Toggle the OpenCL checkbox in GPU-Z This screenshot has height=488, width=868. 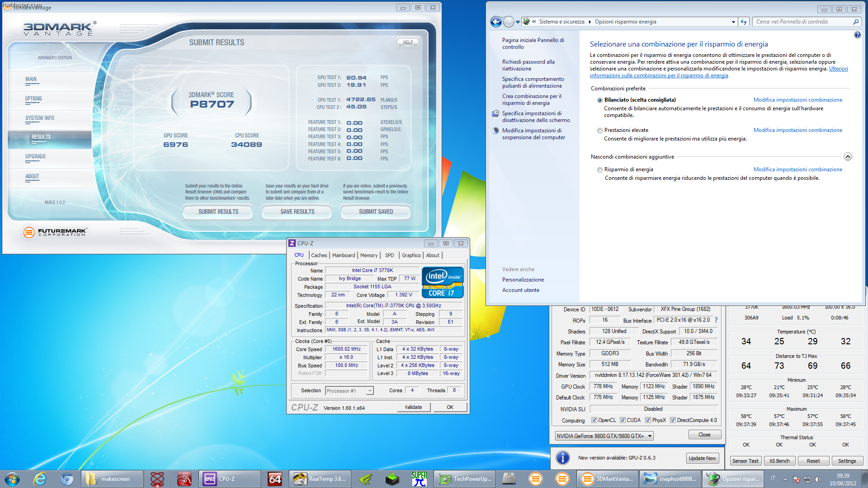pos(594,420)
